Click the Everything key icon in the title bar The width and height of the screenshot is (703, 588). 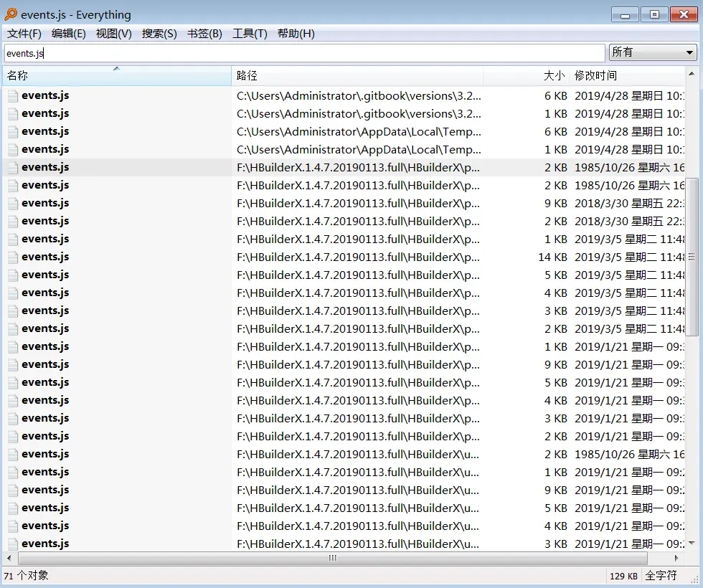(11, 14)
